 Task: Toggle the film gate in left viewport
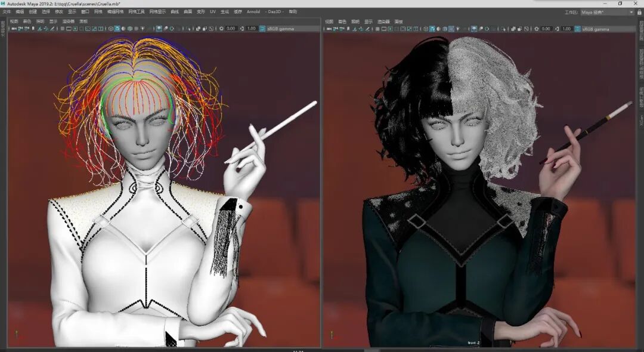[x=69, y=29]
